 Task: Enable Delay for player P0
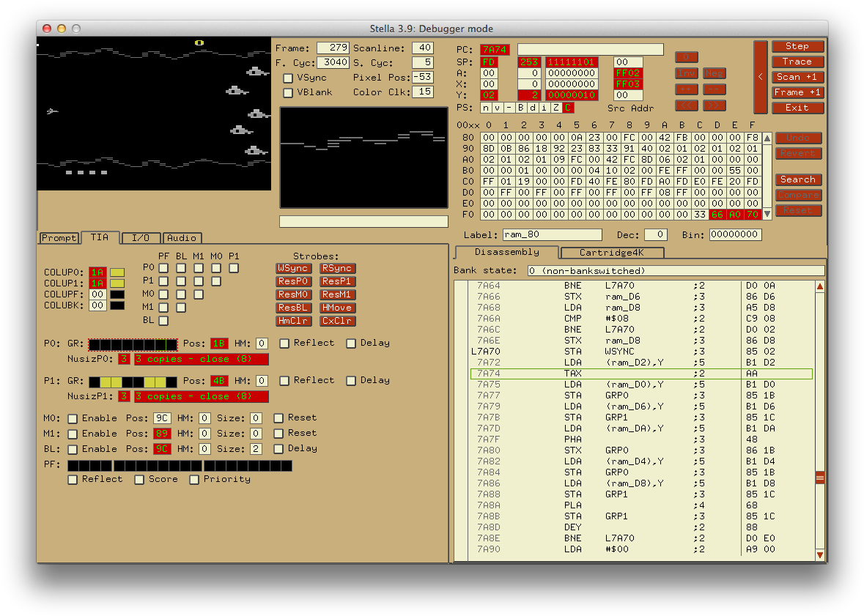(351, 344)
